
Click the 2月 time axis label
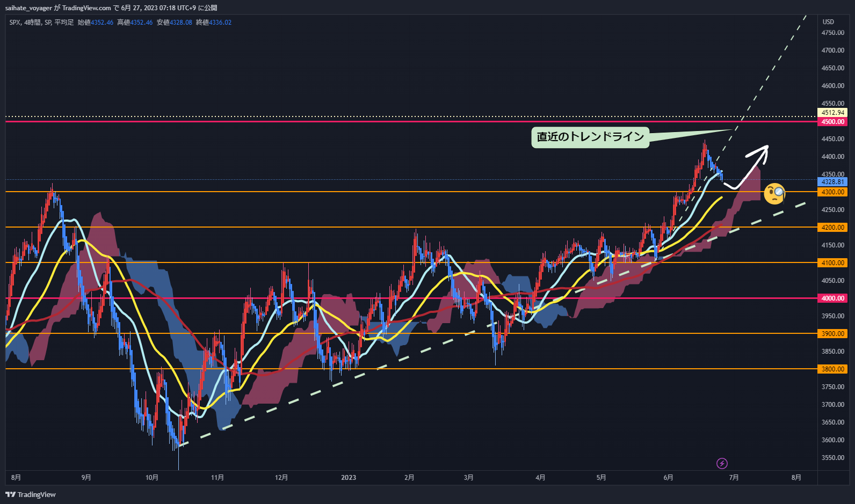point(409,478)
